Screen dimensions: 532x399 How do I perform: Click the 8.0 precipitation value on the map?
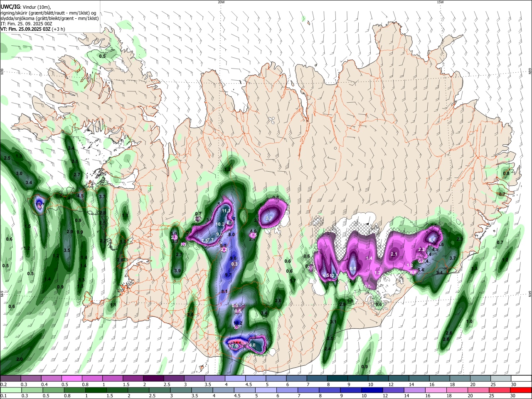232,235
